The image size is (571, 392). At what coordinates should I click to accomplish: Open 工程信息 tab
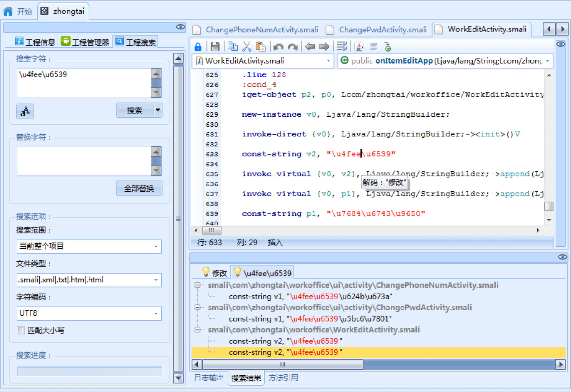click(x=35, y=42)
